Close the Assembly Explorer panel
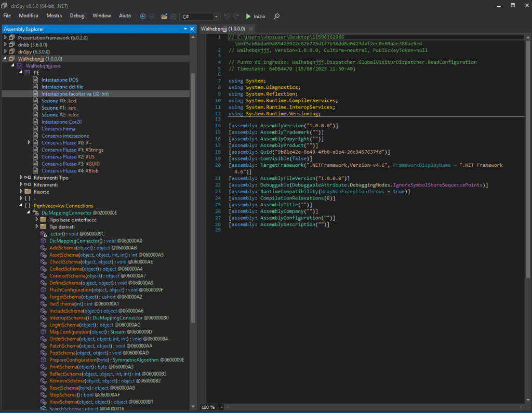This screenshot has height=413, width=532. point(192,29)
